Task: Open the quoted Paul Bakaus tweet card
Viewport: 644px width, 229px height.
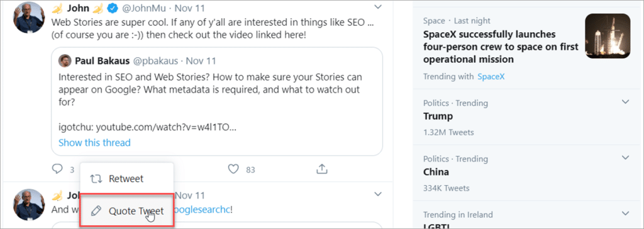Action: click(x=217, y=101)
